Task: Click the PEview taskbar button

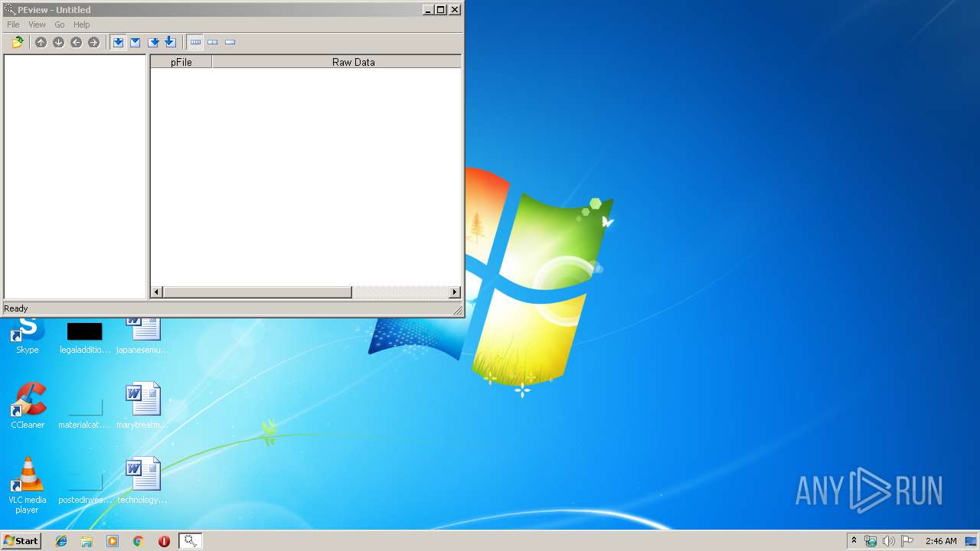Action: point(190,541)
